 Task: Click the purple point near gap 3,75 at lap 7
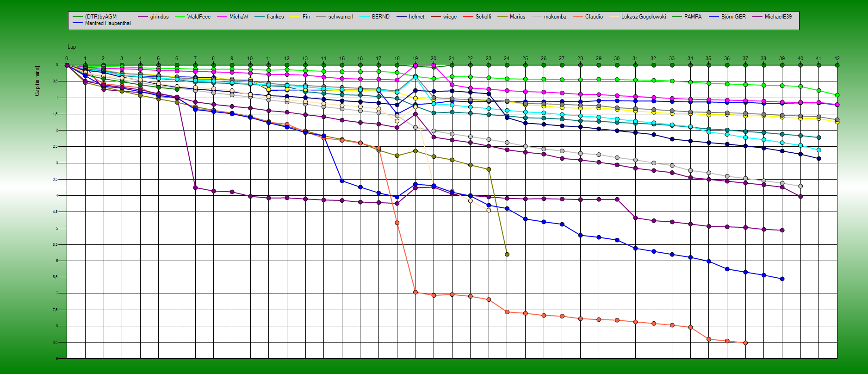click(195, 187)
